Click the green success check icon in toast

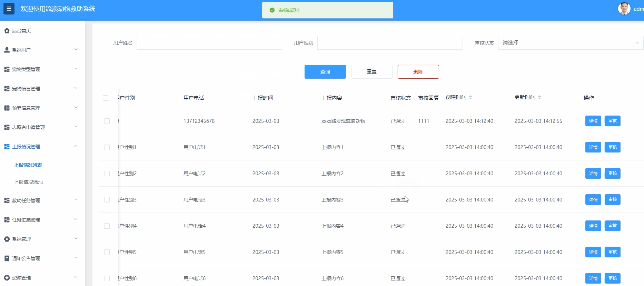pyautogui.click(x=272, y=10)
